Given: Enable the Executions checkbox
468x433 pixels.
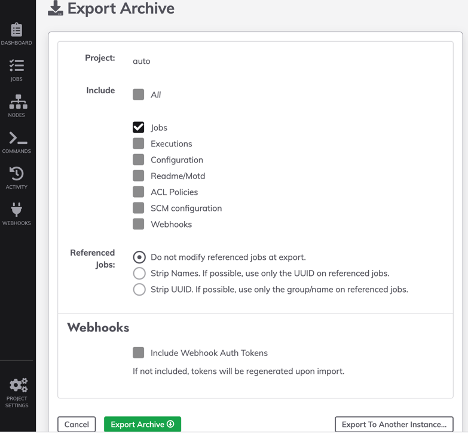Looking at the screenshot, I should [x=138, y=143].
